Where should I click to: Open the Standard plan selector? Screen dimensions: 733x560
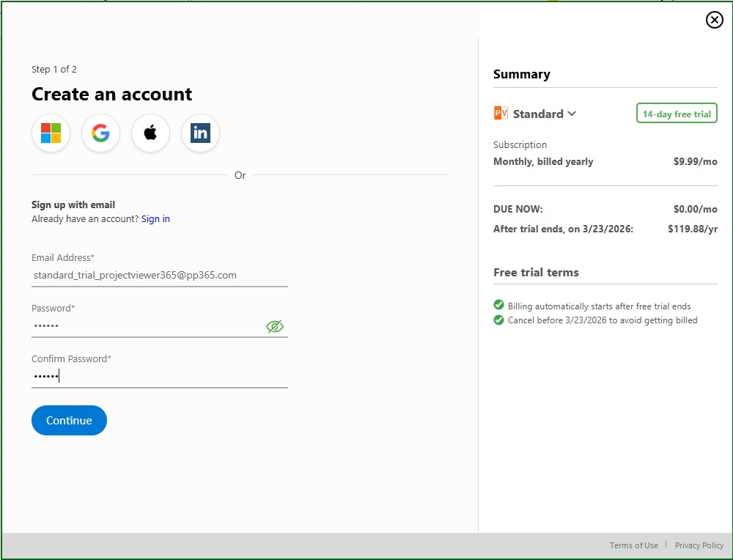[538, 114]
